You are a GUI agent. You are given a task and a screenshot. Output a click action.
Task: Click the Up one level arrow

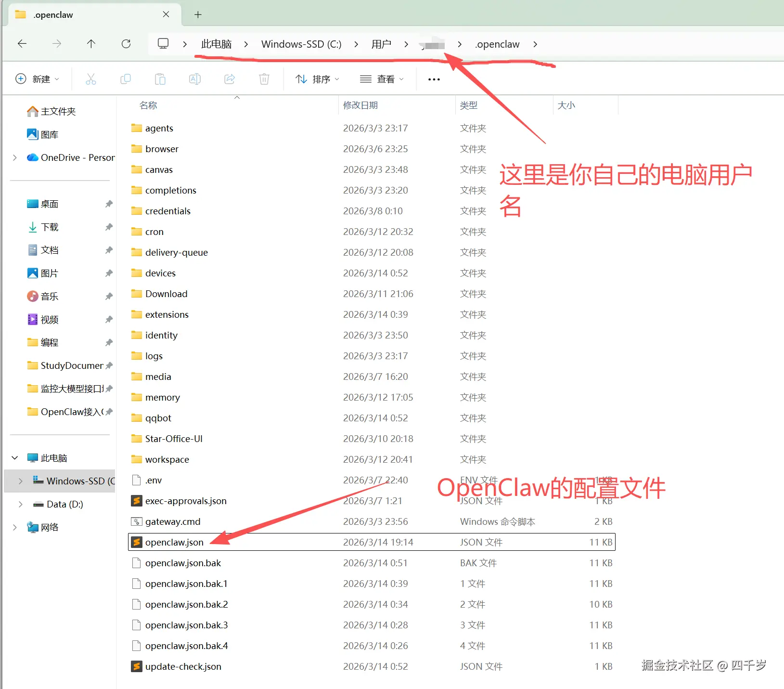coord(91,43)
